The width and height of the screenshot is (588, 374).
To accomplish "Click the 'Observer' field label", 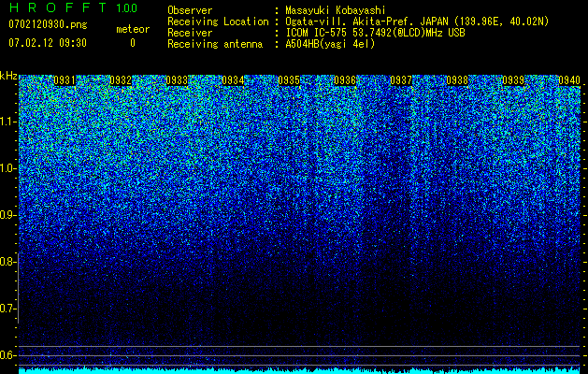I will pyautogui.click(x=190, y=10).
